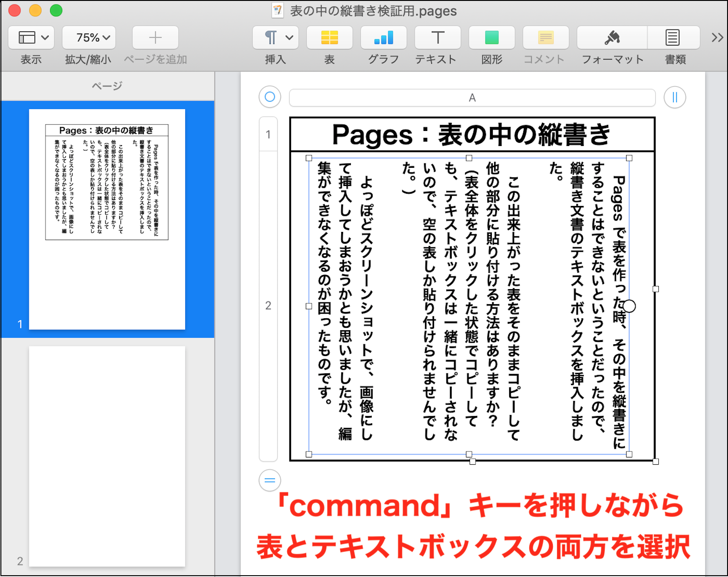Viewport: 728px width, 577px height.
Task: Click the add column handle at table right
Action: tap(674, 97)
